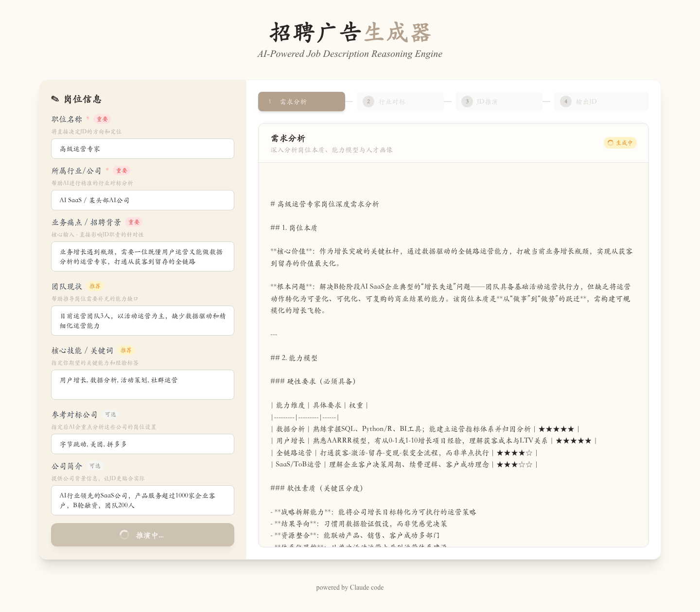
Task: Click the 推演中 submit button
Action: (x=142, y=535)
